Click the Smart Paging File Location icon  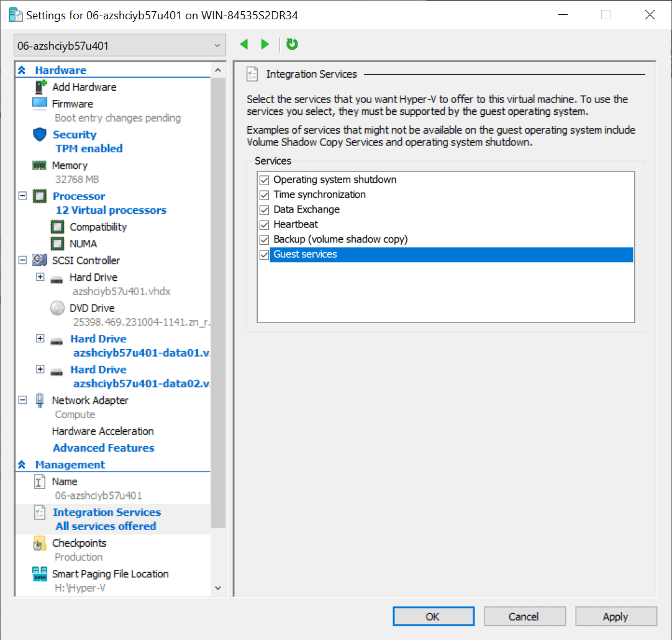pos(40,574)
